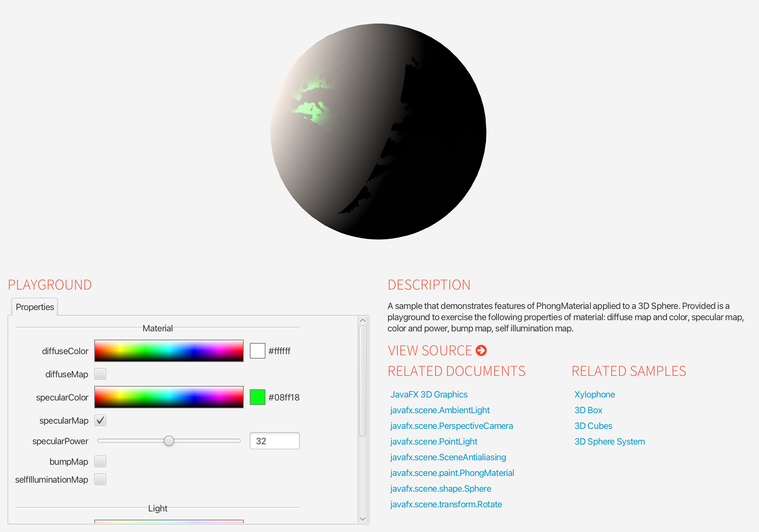Enable the diffuseMap checkbox
Viewport: 759px width, 532px height.
tap(100, 374)
